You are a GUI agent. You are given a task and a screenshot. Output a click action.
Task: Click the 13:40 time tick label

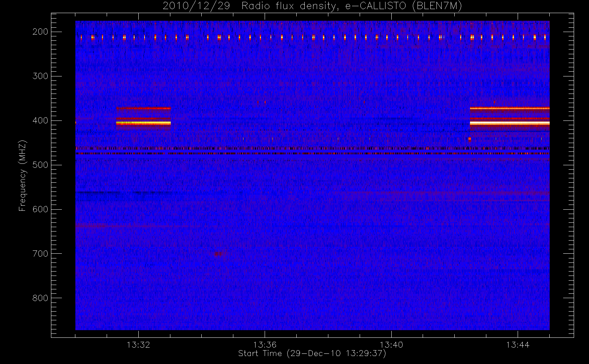[391, 345]
